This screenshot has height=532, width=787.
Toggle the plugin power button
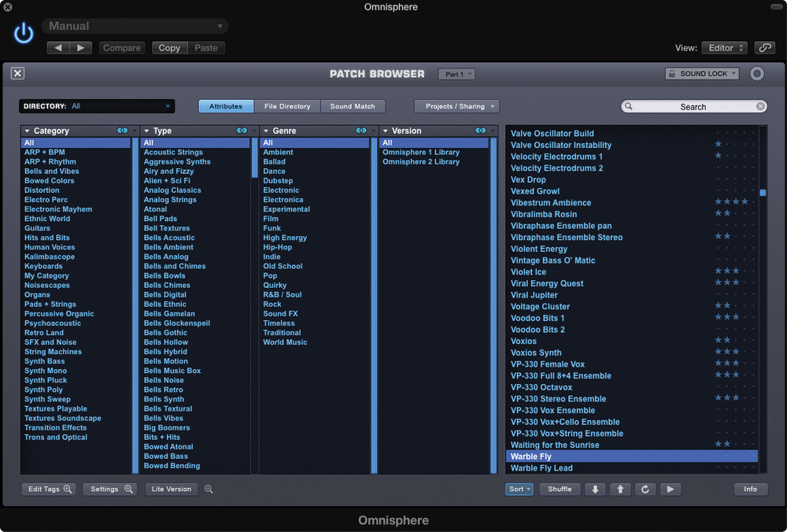pyautogui.click(x=24, y=34)
